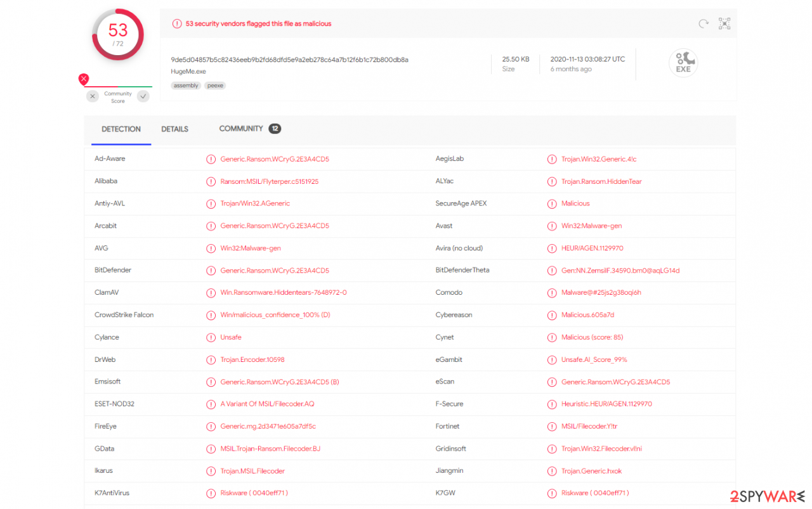This screenshot has height=509, width=812.
Task: Click the alert icon for Alibaba detection
Action: tap(211, 181)
